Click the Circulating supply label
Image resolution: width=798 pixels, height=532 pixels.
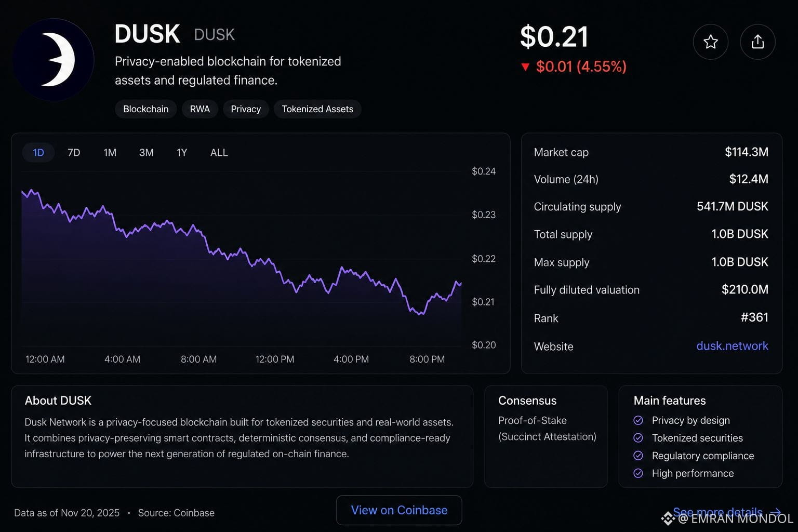click(x=578, y=207)
